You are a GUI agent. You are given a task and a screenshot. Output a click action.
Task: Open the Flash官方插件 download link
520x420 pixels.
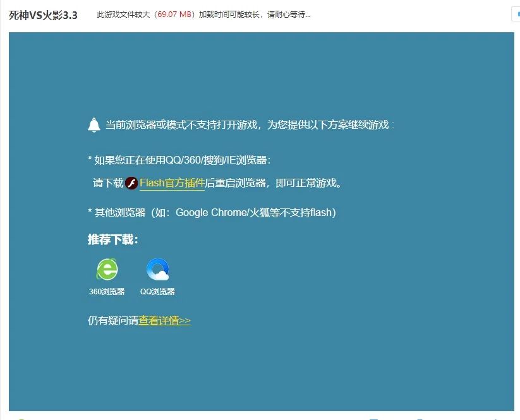coord(172,183)
